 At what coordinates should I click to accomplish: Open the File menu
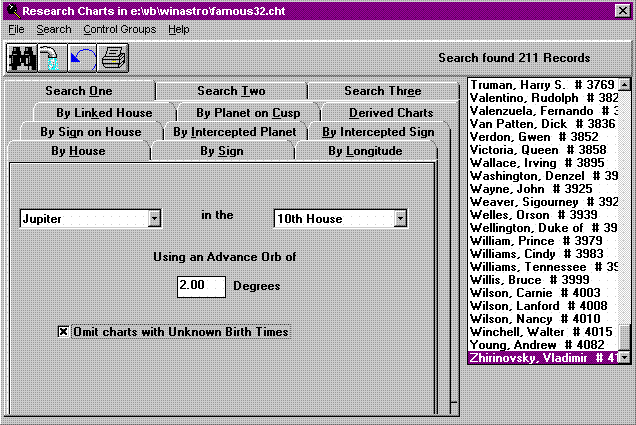(16, 30)
